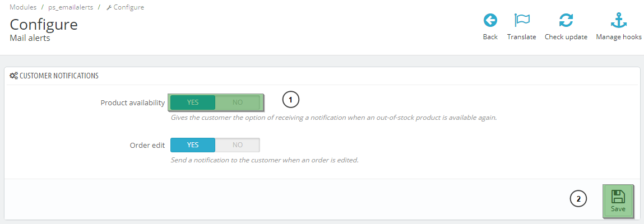The width and height of the screenshot is (644, 224).
Task: Click the gears icon beside Customer Notifications
Action: [x=14, y=76]
